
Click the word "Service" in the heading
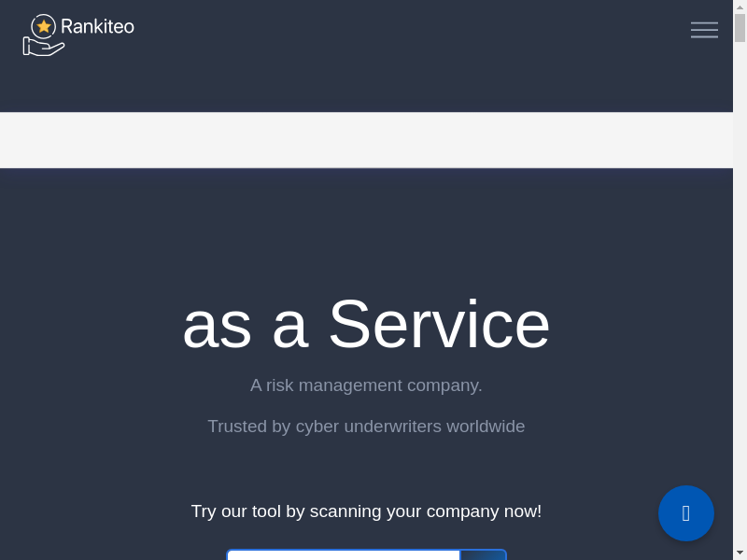(439, 324)
